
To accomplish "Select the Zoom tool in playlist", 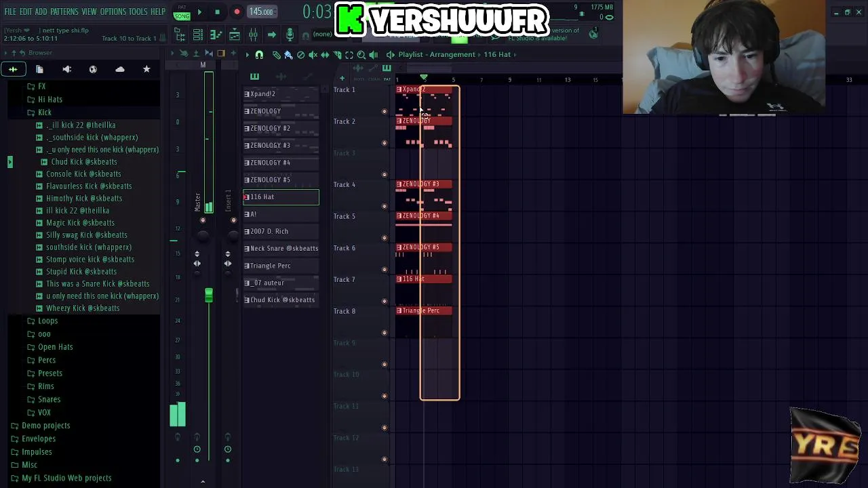I will coord(361,54).
